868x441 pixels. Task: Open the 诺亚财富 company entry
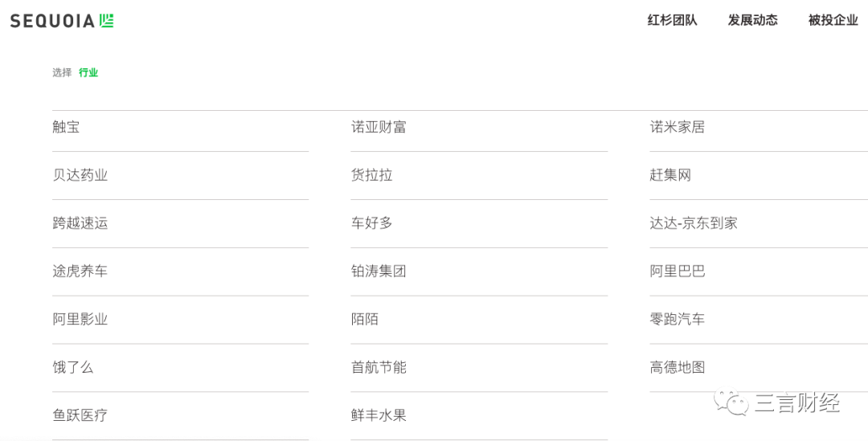[x=379, y=127]
